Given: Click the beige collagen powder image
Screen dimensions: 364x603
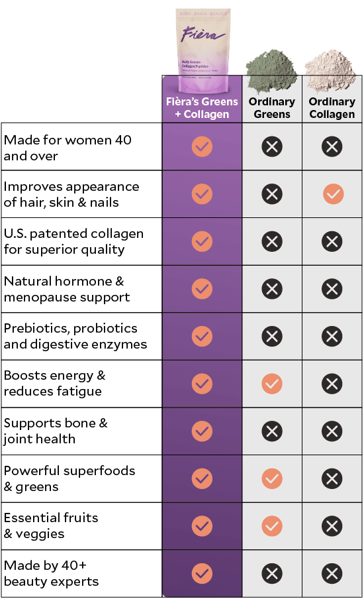Looking at the screenshot, I should coord(331,70).
